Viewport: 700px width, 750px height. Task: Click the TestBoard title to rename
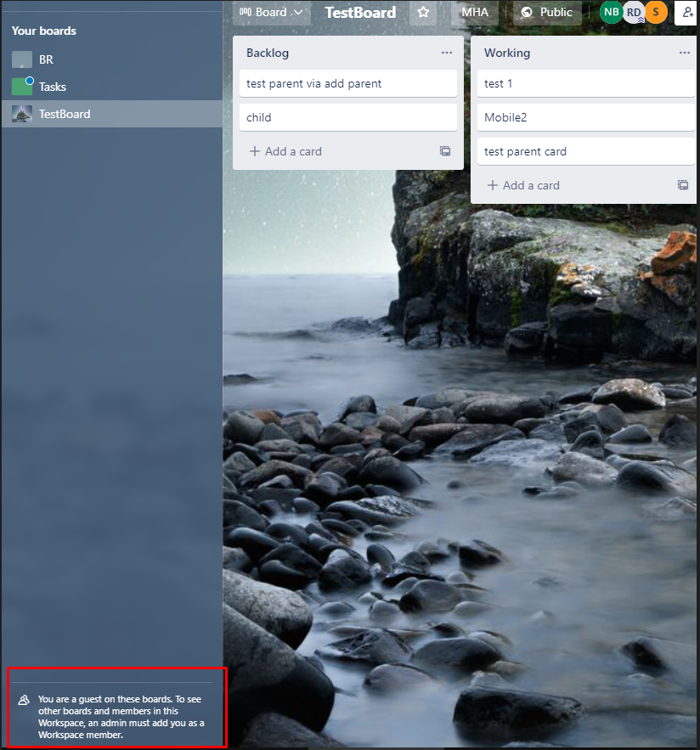coord(360,13)
